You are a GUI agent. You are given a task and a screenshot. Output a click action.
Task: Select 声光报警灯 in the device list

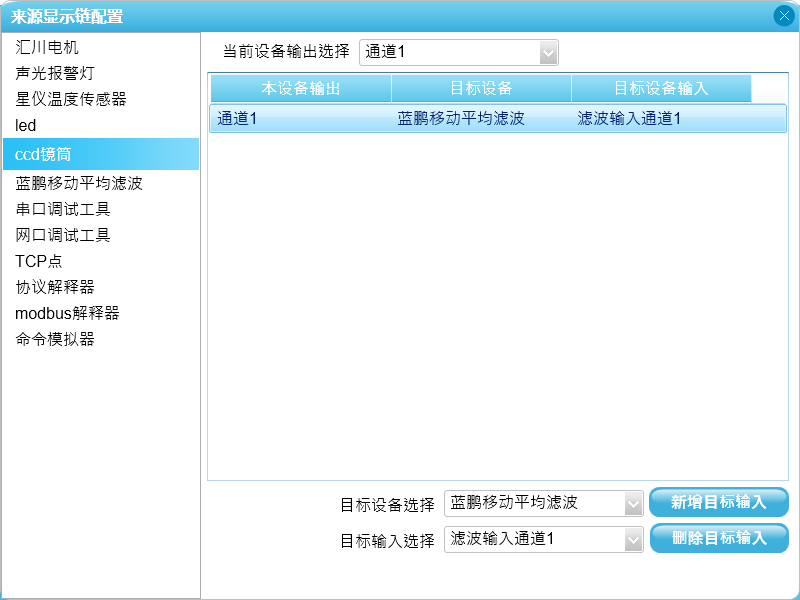point(55,73)
